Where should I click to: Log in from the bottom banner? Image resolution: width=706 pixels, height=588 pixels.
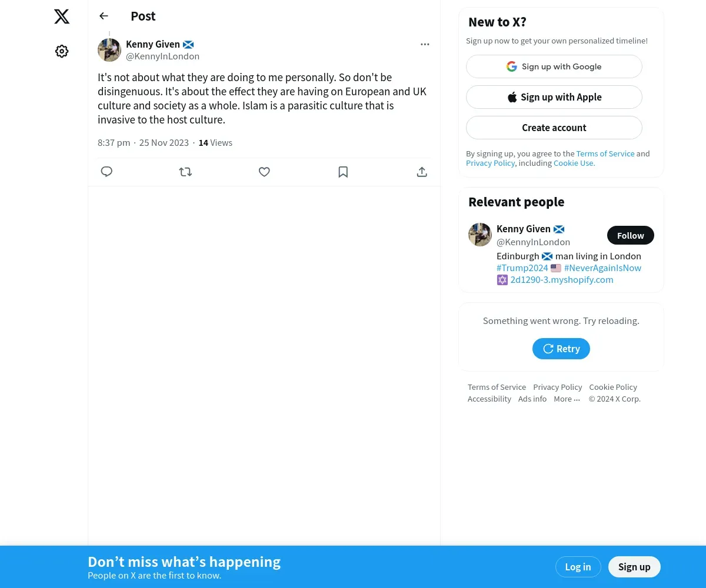[x=578, y=567]
